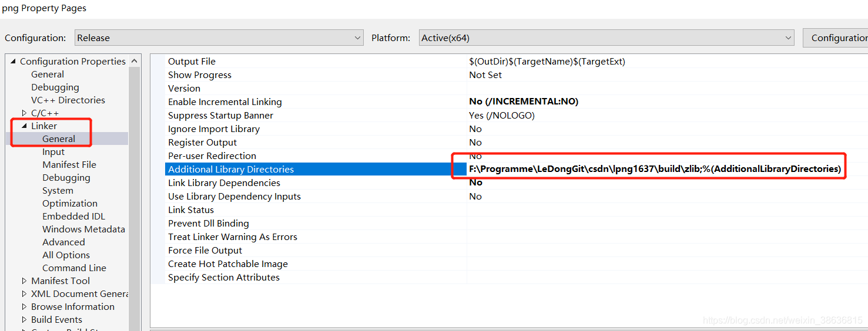Viewport: 868px width, 331px height.
Task: Select Debugging under Configuration Properties
Action: [55, 87]
